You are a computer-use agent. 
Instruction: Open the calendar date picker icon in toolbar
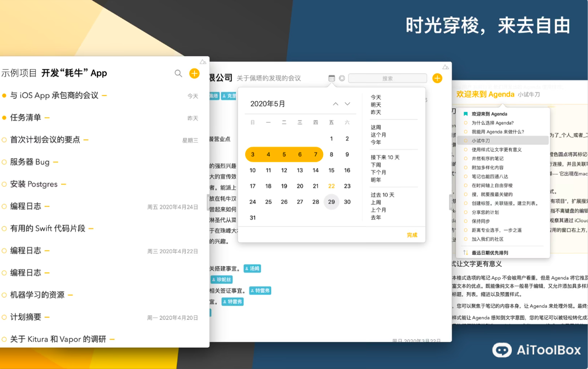click(332, 77)
